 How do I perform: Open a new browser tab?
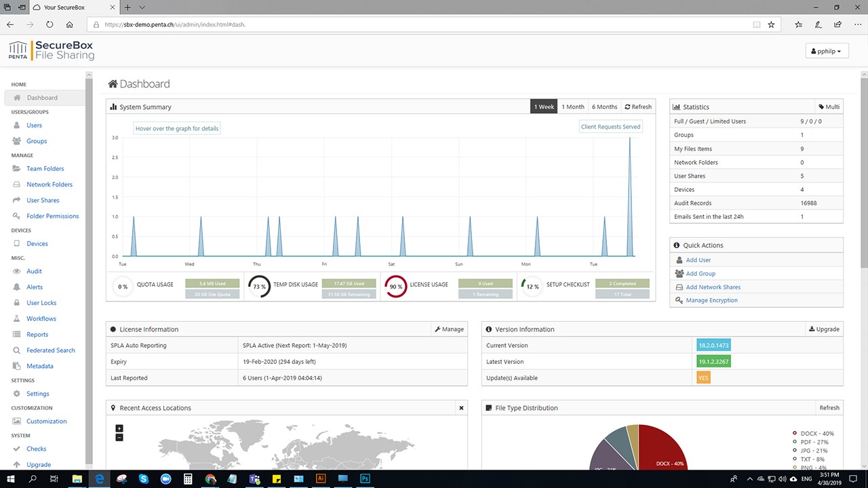tap(127, 7)
